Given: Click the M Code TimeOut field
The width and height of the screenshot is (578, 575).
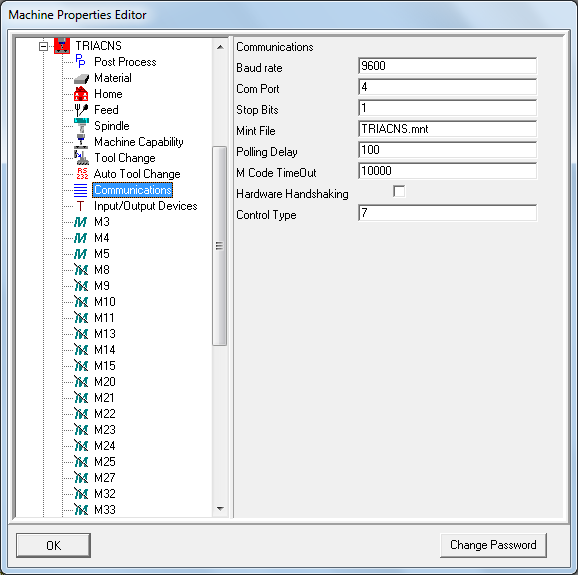Looking at the screenshot, I should click(447, 171).
